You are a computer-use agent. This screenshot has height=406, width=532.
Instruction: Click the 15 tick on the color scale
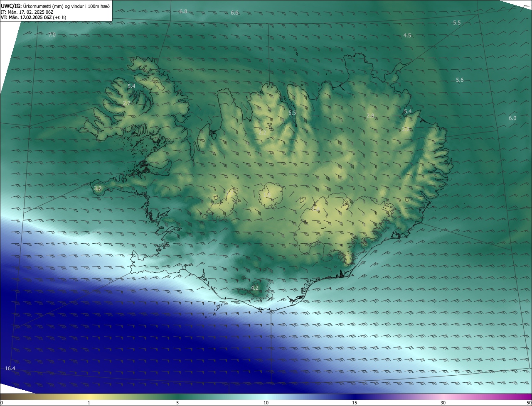pos(355,403)
